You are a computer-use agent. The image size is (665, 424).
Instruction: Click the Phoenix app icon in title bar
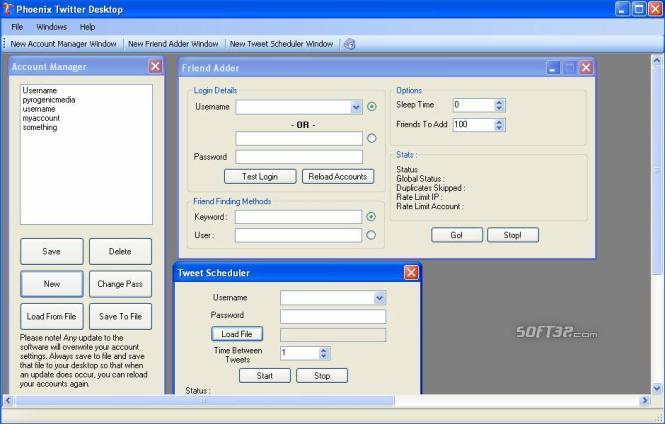pos(8,9)
